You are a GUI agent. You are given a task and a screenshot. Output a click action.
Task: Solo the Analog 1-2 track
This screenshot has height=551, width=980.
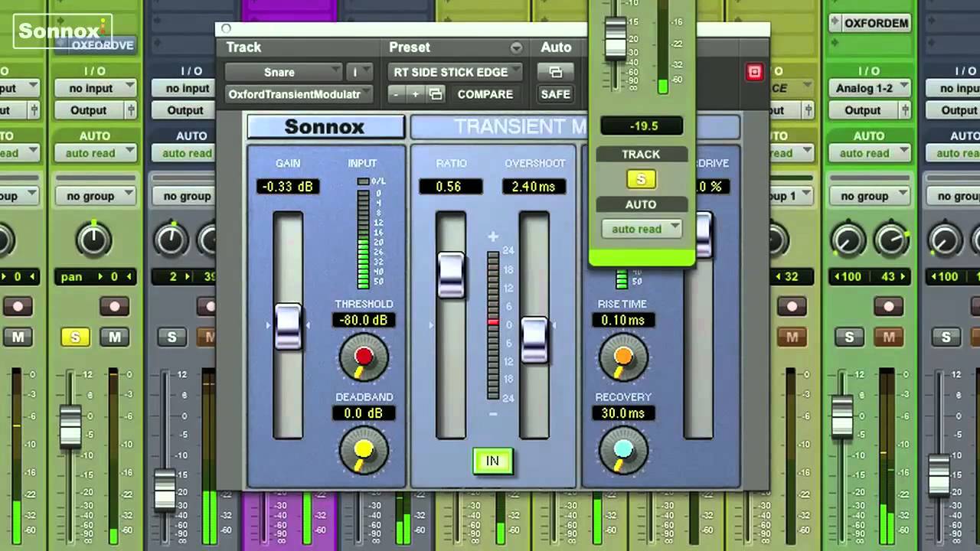click(849, 337)
